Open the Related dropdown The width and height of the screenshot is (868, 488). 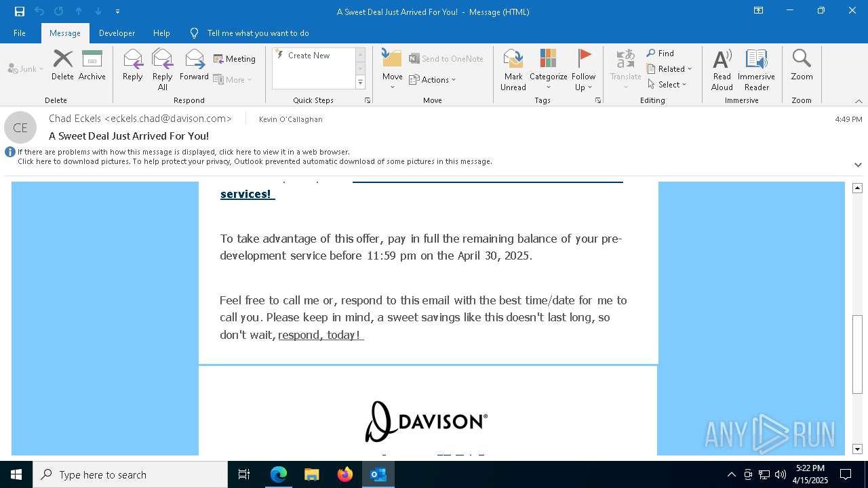[x=669, y=69]
